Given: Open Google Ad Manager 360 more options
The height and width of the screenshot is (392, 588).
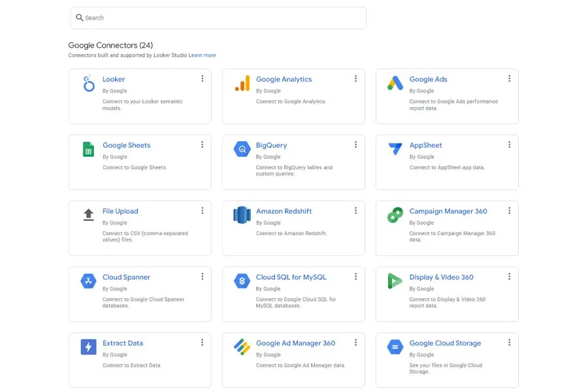Looking at the screenshot, I should click(x=356, y=342).
